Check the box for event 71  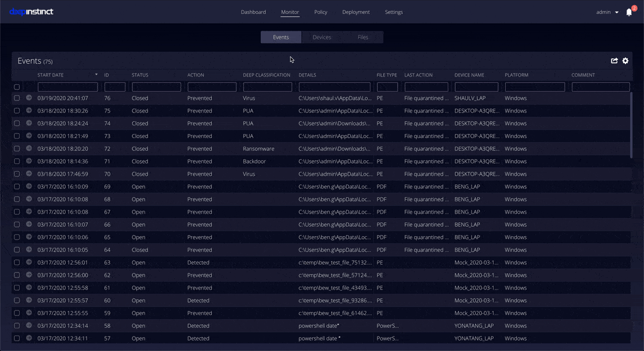point(17,161)
